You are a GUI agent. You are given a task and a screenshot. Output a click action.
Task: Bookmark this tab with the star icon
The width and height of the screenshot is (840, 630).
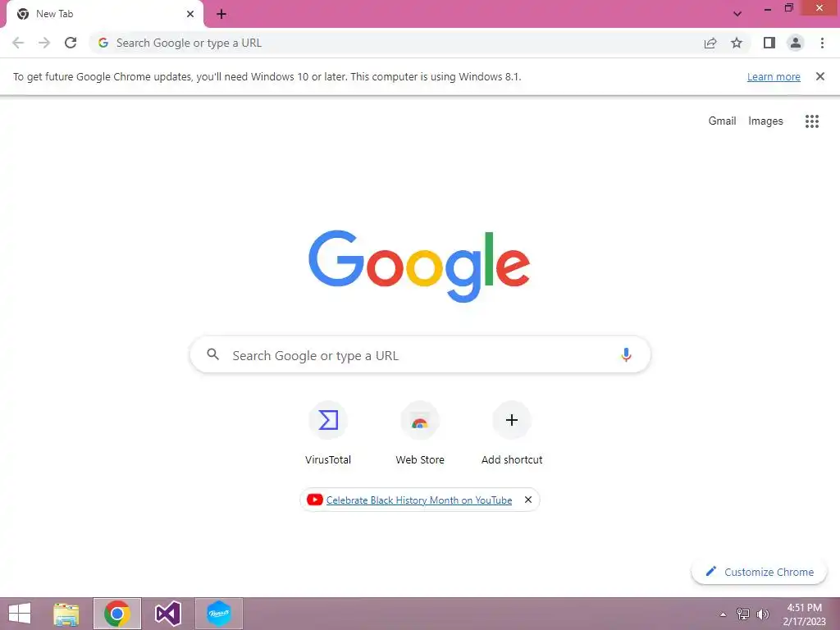coord(737,43)
